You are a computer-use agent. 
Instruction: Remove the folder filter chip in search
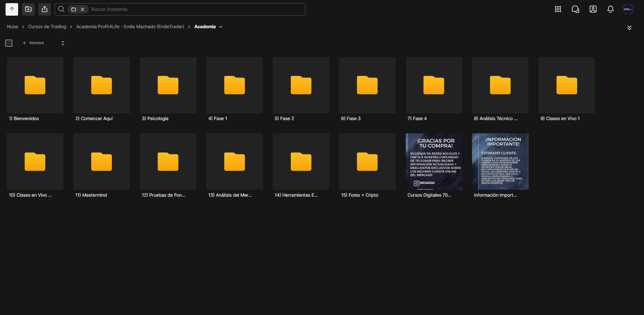(x=83, y=9)
